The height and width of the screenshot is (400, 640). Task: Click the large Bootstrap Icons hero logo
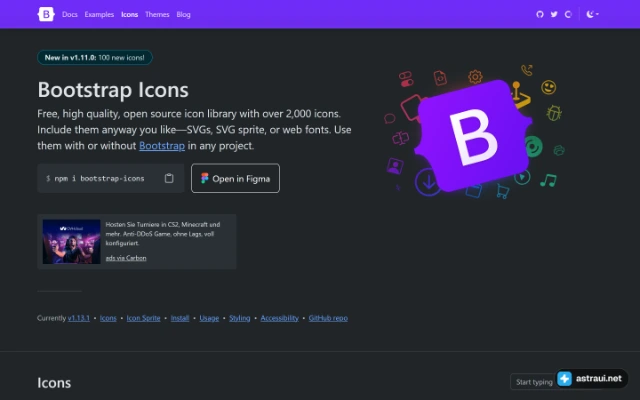click(x=473, y=136)
